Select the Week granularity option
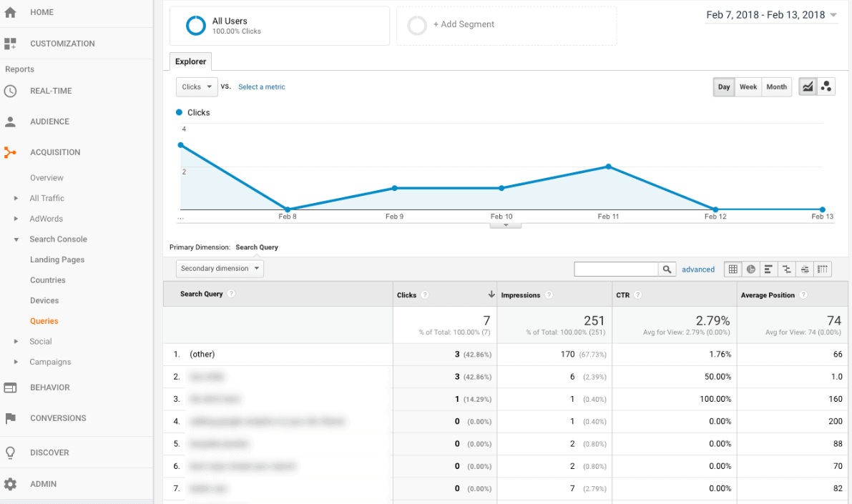This screenshot has width=852, height=504. coord(748,87)
